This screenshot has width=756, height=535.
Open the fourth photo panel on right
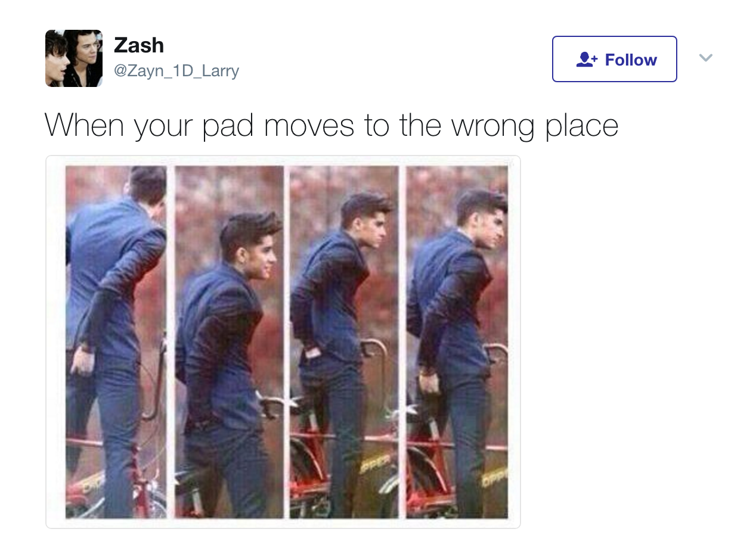(457, 342)
